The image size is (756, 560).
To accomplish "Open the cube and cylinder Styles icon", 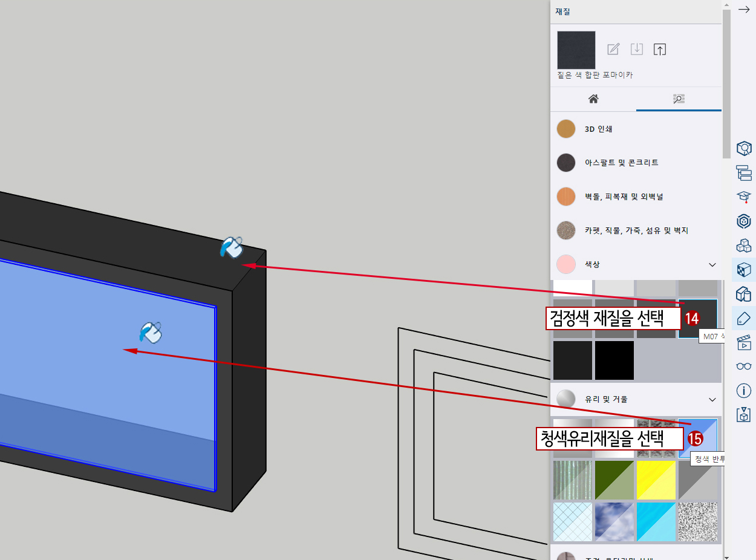I will (744, 294).
